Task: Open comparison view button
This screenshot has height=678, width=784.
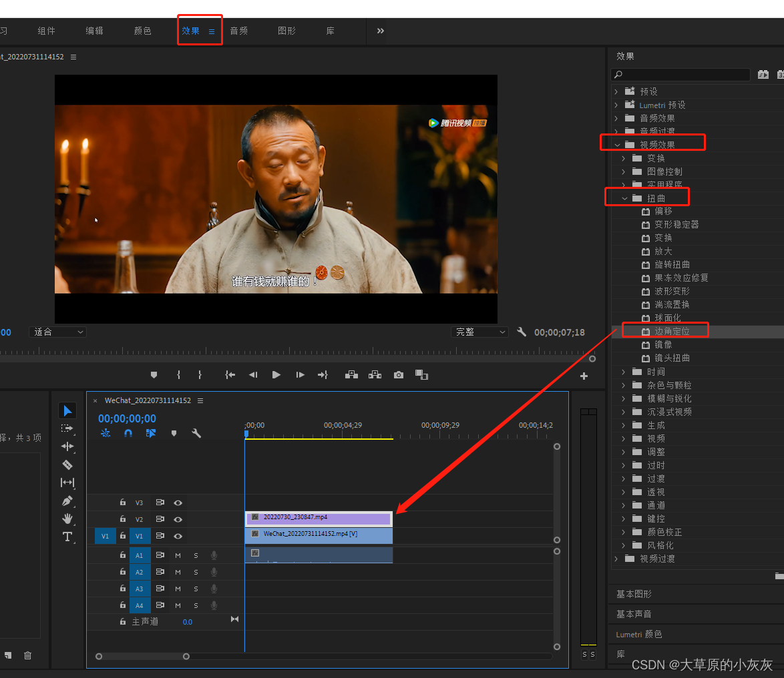Action: point(421,375)
